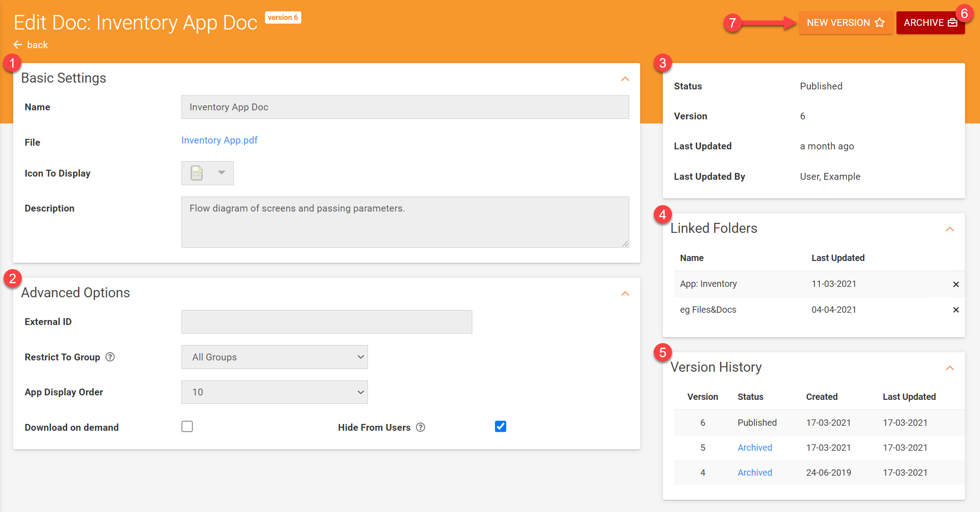
Task: Open Restrict To Group dropdown
Action: pyautogui.click(x=274, y=357)
